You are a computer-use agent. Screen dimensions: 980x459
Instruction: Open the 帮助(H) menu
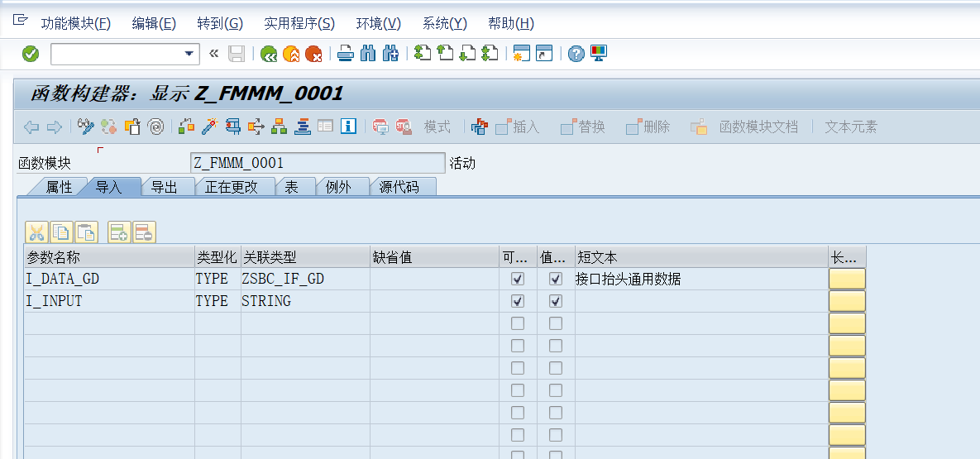pos(510,24)
